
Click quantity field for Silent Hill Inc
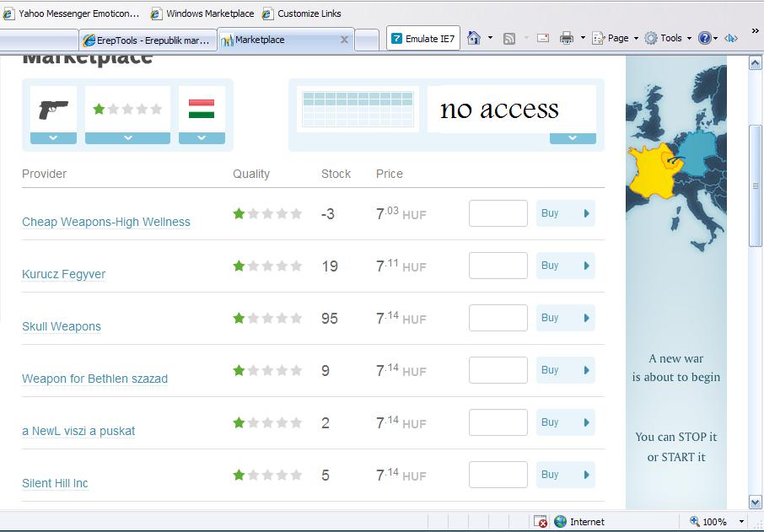(498, 475)
